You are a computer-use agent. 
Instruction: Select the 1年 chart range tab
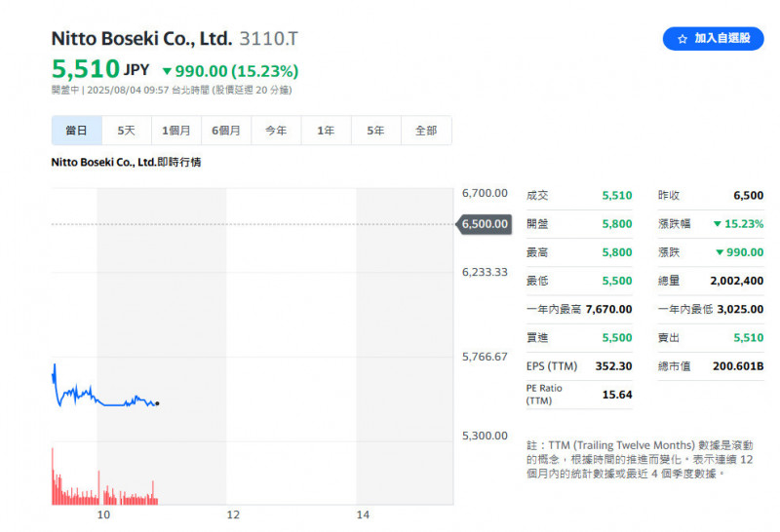tap(326, 131)
